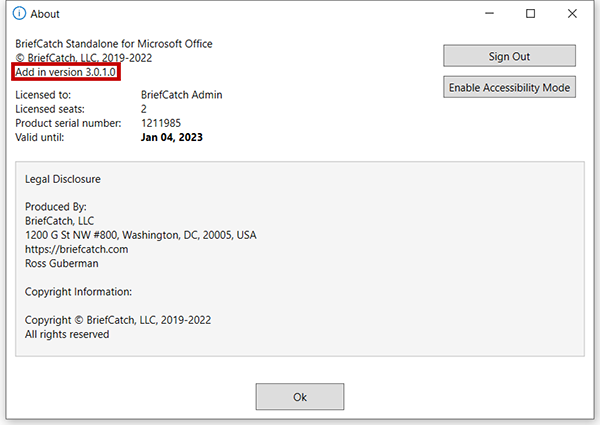Open the https://briefcatch.com URL
This screenshot has height=425, width=600.
76,249
